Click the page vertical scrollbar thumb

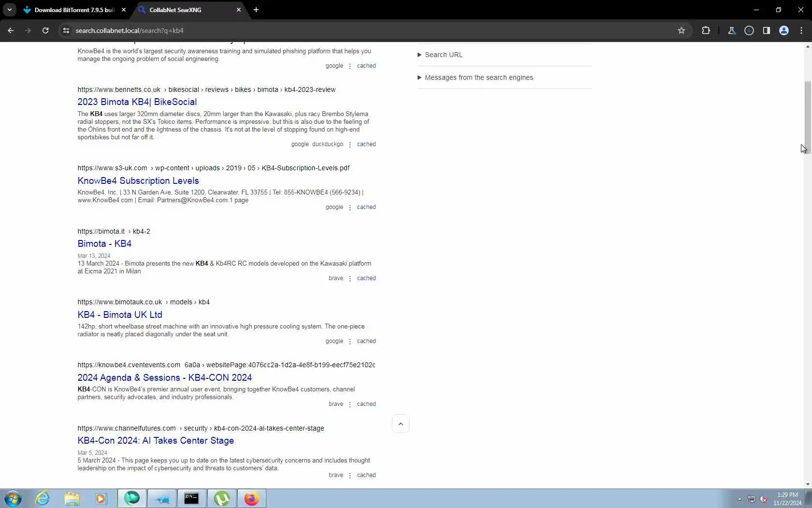coord(808,117)
